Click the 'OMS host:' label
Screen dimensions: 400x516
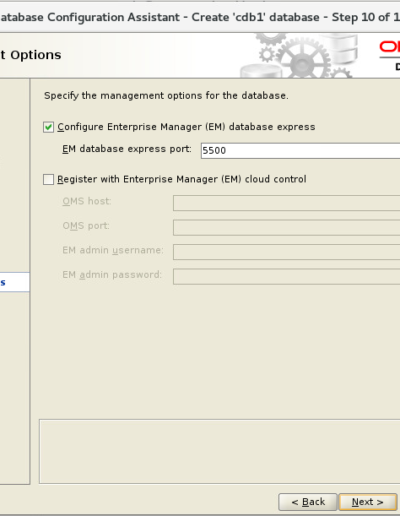pyautogui.click(x=87, y=201)
